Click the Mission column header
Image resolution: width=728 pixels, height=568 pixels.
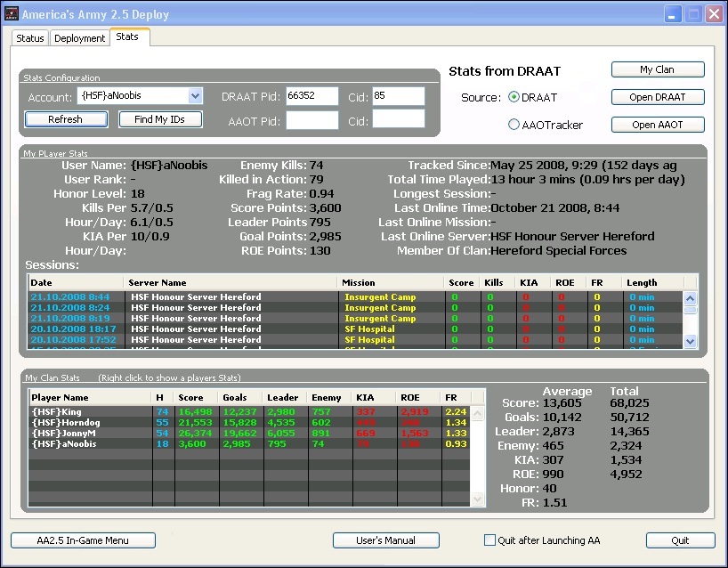point(391,282)
